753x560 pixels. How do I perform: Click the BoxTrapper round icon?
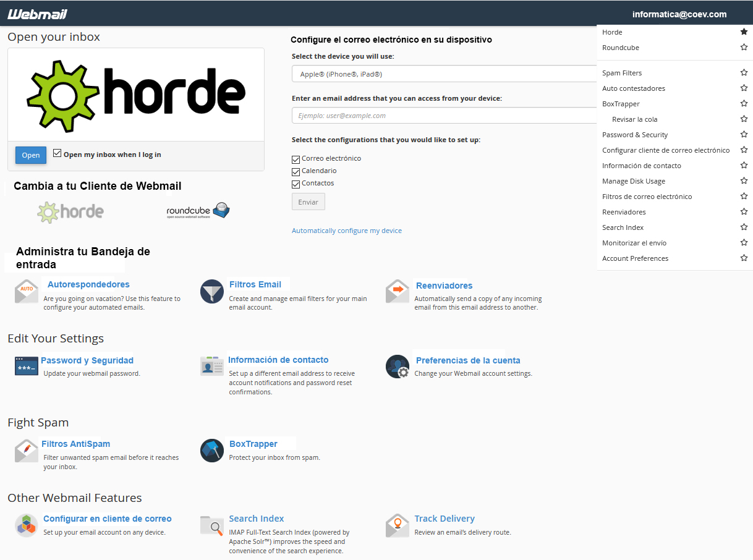coord(212,451)
